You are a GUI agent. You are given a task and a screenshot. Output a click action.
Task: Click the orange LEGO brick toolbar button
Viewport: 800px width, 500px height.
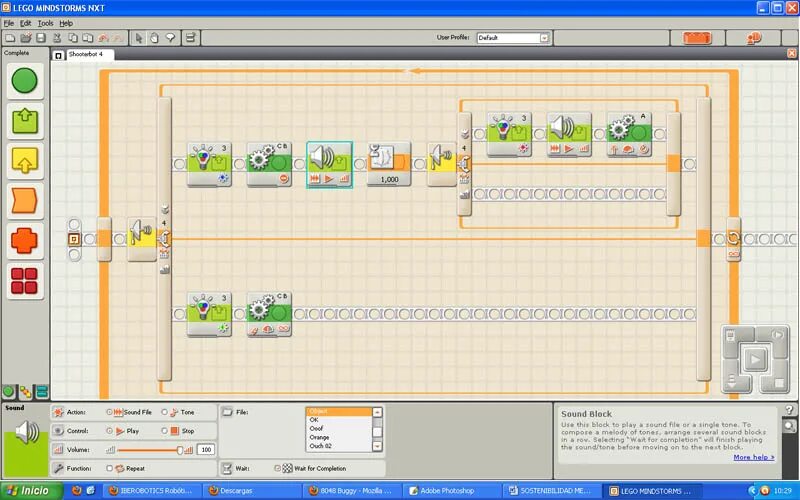(x=696, y=38)
